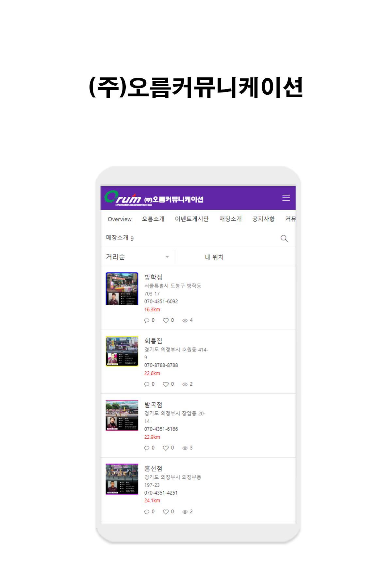Click the 내 위치 button
Viewport: 392px width, 588px height.
point(214,257)
